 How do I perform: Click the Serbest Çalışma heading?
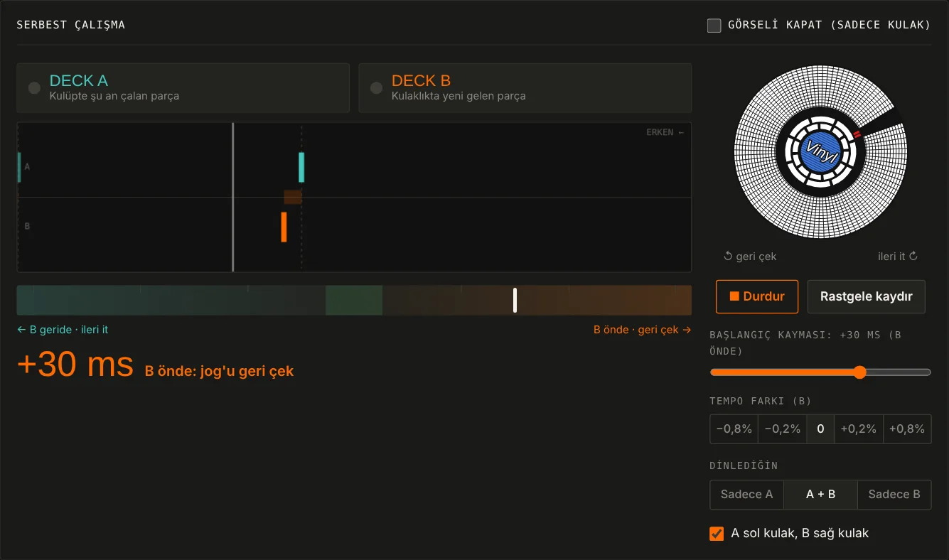pyautogui.click(x=71, y=25)
